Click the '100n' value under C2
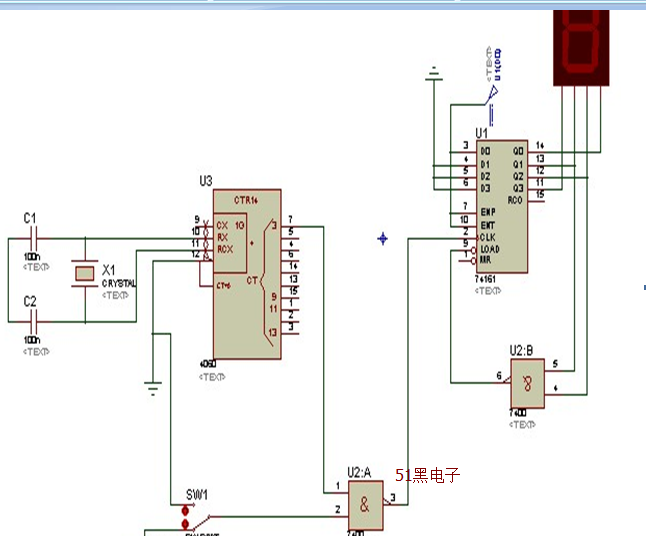The height and width of the screenshot is (536, 646). (x=32, y=340)
